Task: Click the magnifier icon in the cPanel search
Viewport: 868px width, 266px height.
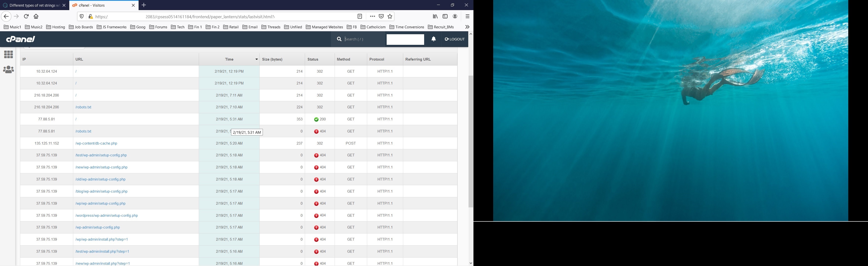Action: pos(339,39)
